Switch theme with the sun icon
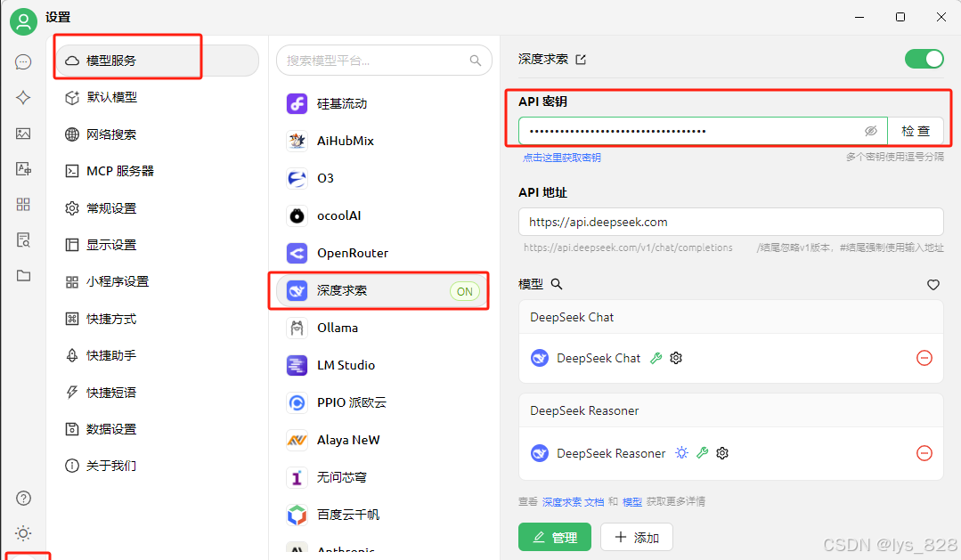Image resolution: width=961 pixels, height=560 pixels. [23, 533]
